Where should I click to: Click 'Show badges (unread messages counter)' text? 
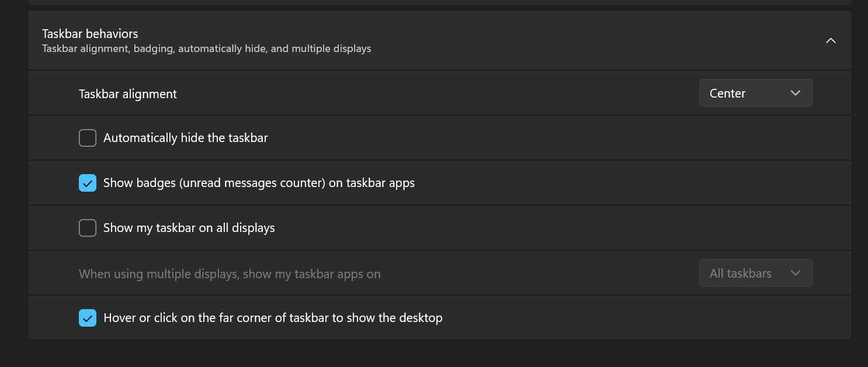(x=259, y=183)
